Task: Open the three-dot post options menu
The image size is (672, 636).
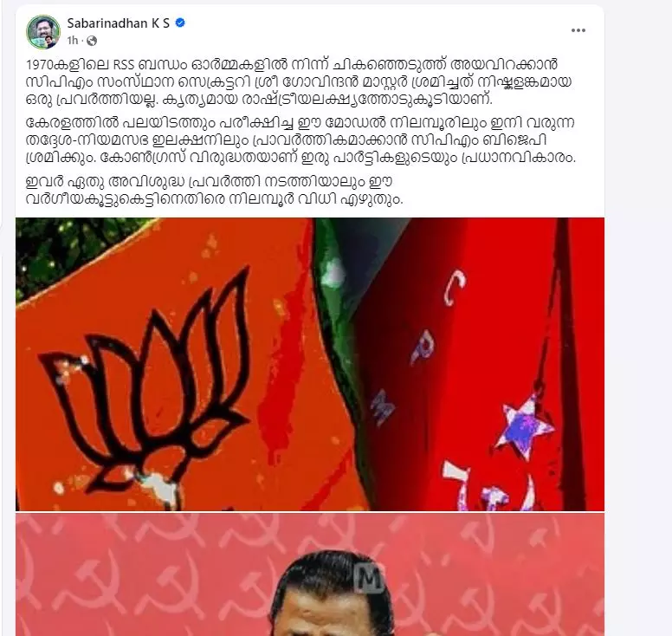Action: click(578, 30)
